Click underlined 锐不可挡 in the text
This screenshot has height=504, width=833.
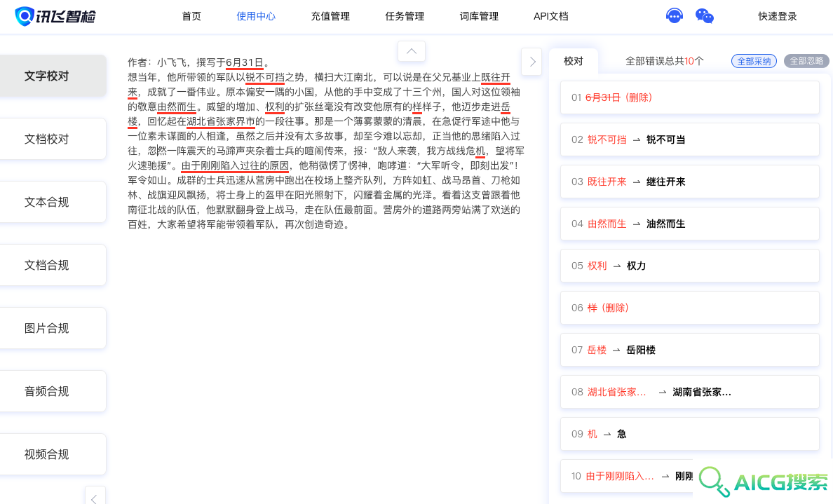click(x=264, y=78)
